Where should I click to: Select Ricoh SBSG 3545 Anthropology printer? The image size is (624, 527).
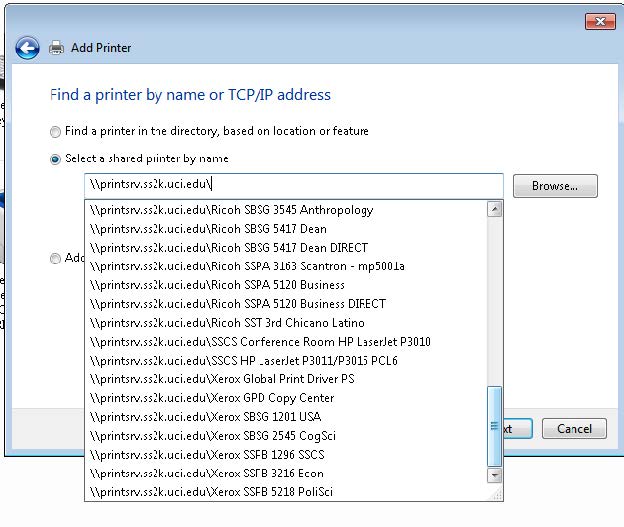click(231, 210)
